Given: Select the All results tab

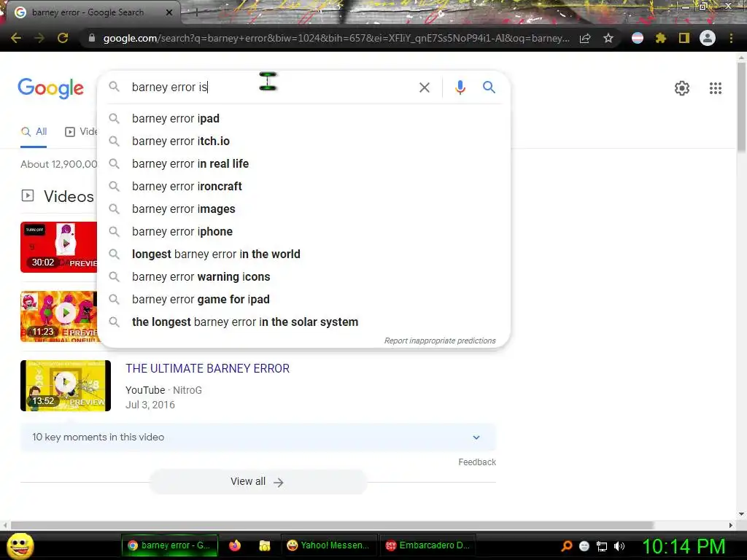Looking at the screenshot, I should [34, 132].
